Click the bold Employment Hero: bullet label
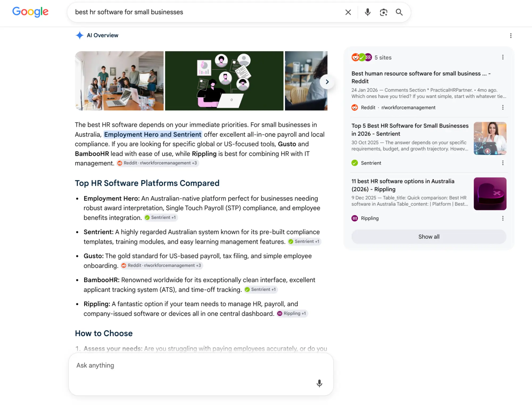 pos(112,198)
